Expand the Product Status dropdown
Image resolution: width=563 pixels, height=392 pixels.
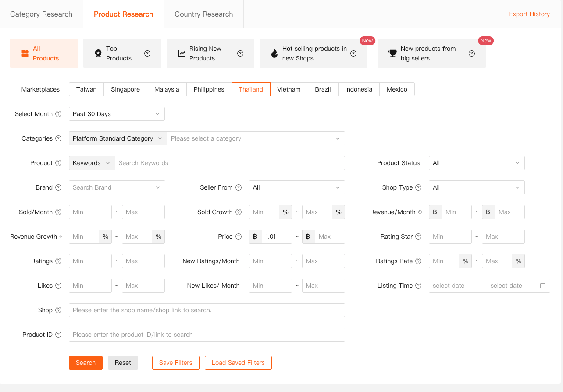[476, 163]
